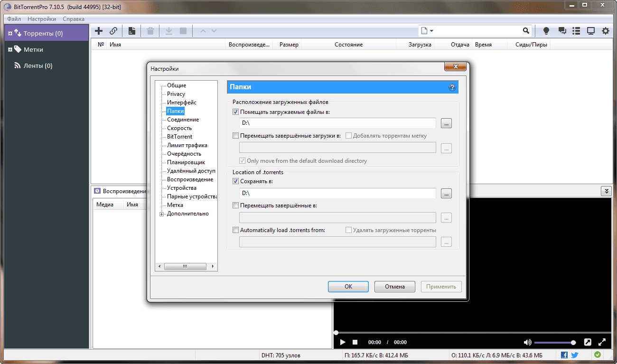The height and width of the screenshot is (364, 617).
Task: Click the download path field 'D:\'
Action: tap(337, 123)
